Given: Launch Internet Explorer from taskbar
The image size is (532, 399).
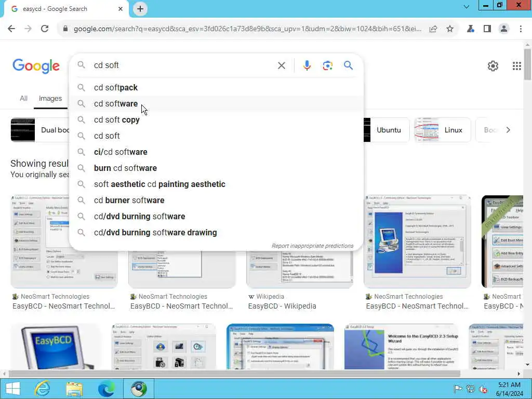Looking at the screenshot, I should 42,389.
